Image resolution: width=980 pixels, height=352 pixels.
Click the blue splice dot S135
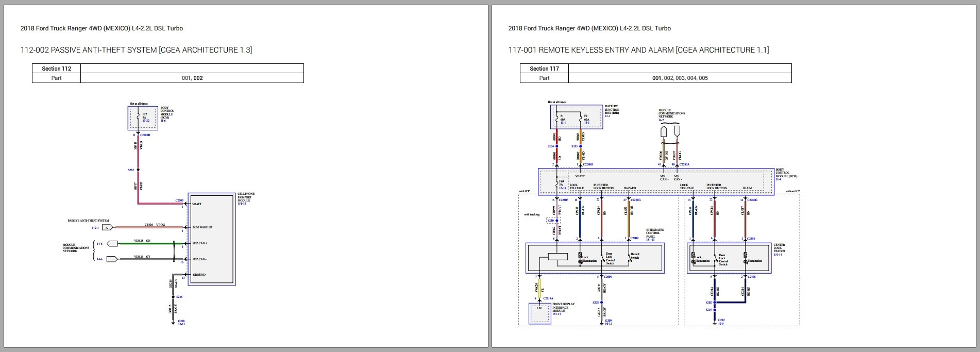coord(581,146)
